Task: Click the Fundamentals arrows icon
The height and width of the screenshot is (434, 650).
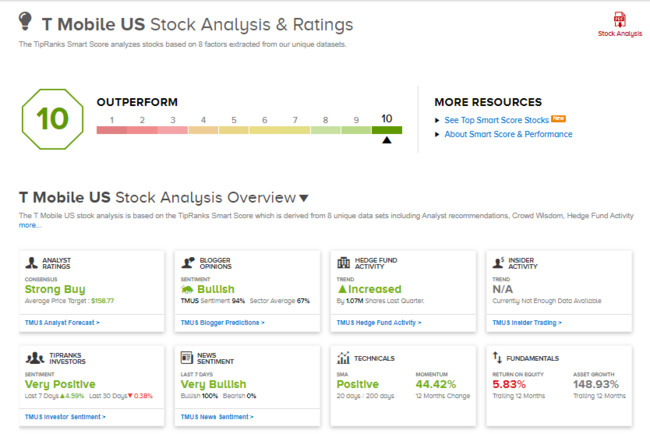Action: (497, 357)
